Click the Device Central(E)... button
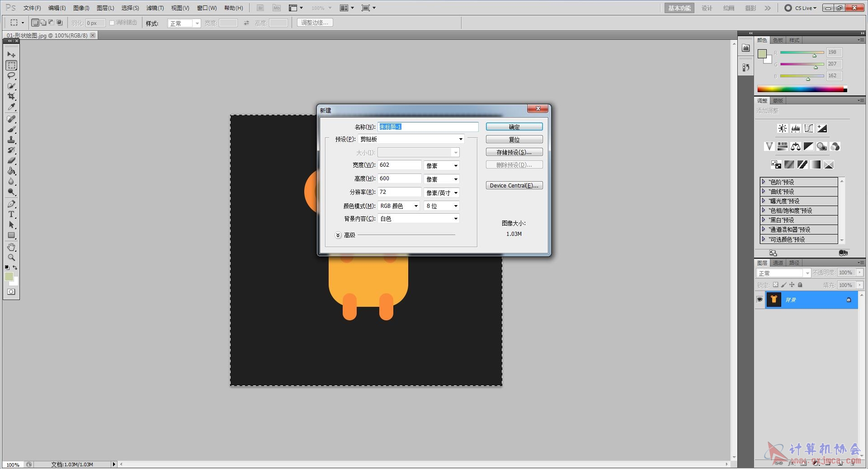The height and width of the screenshot is (469, 868). [514, 186]
